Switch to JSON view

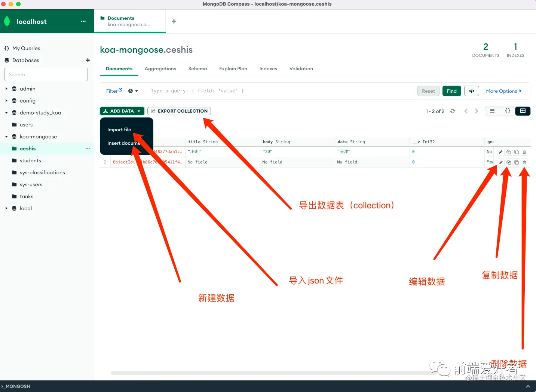508,111
